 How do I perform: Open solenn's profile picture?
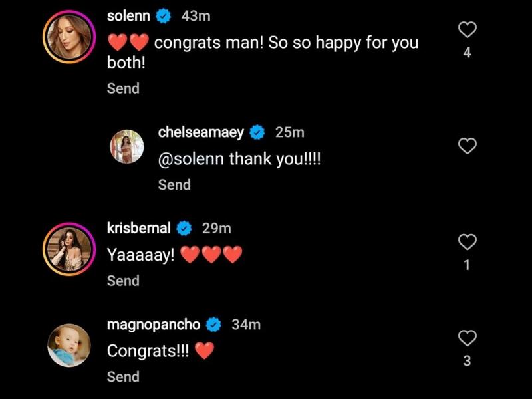pos(69,37)
